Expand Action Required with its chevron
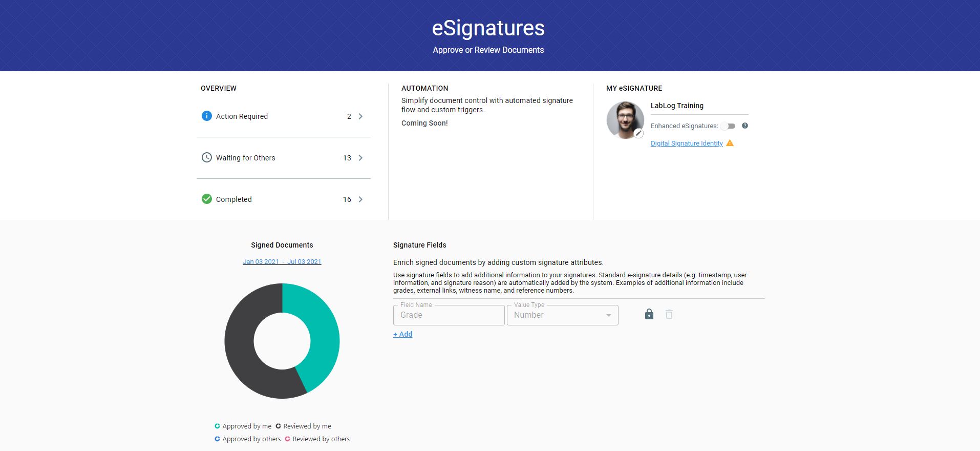The image size is (980, 451). click(x=360, y=116)
